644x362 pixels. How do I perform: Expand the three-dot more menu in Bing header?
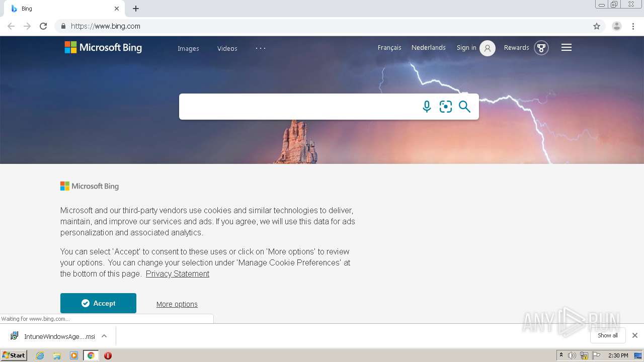(x=261, y=48)
